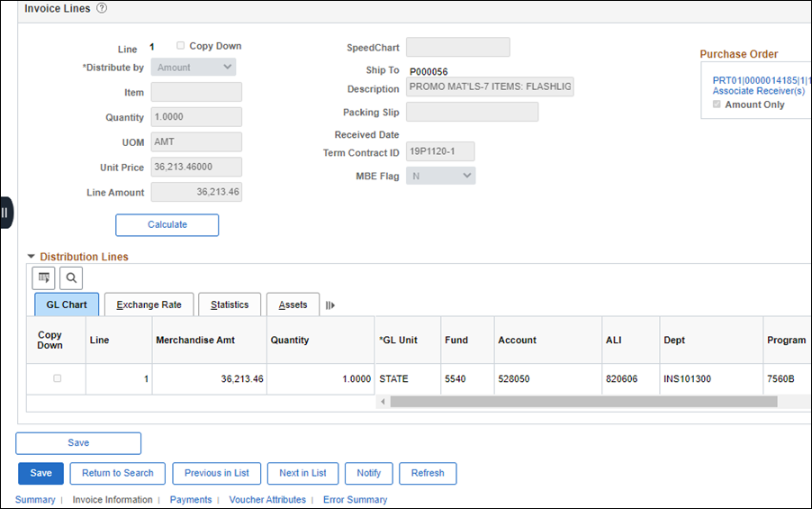
Task: Open the MBE Flag dropdown
Action: [440, 176]
